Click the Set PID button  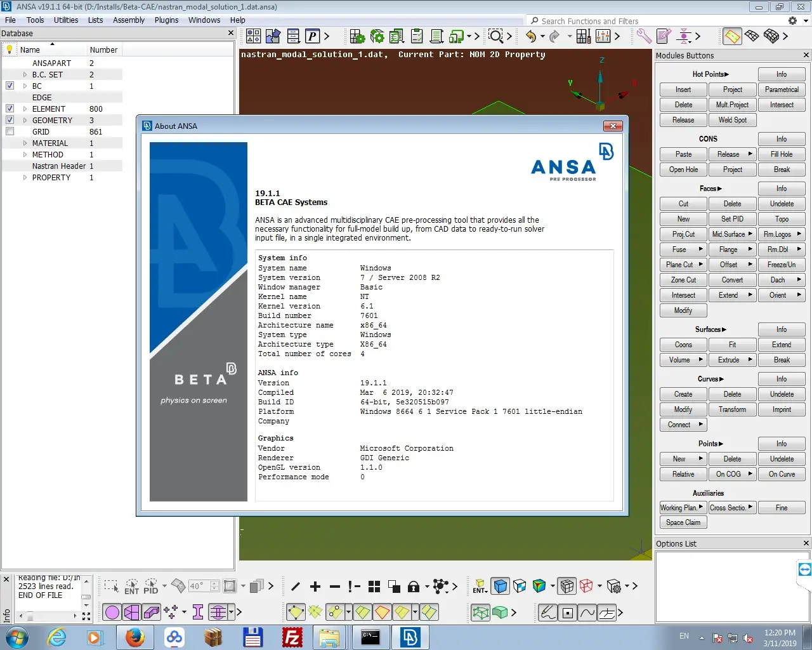point(732,219)
